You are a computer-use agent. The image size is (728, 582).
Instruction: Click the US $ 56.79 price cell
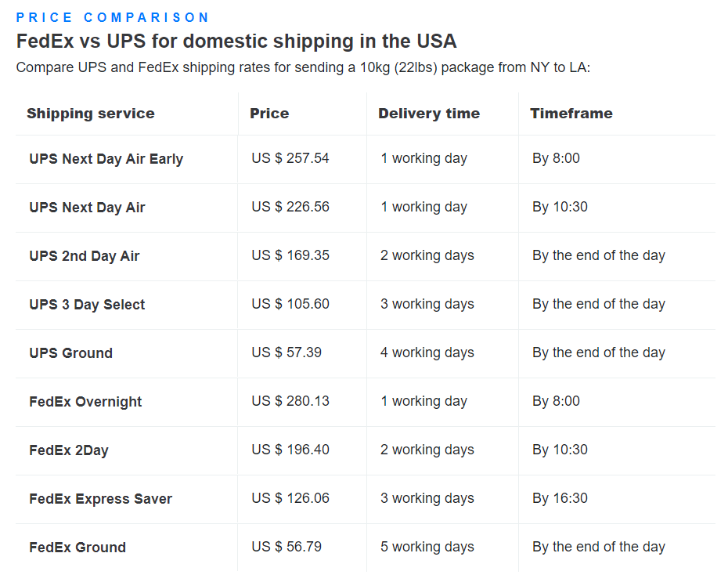click(x=287, y=547)
